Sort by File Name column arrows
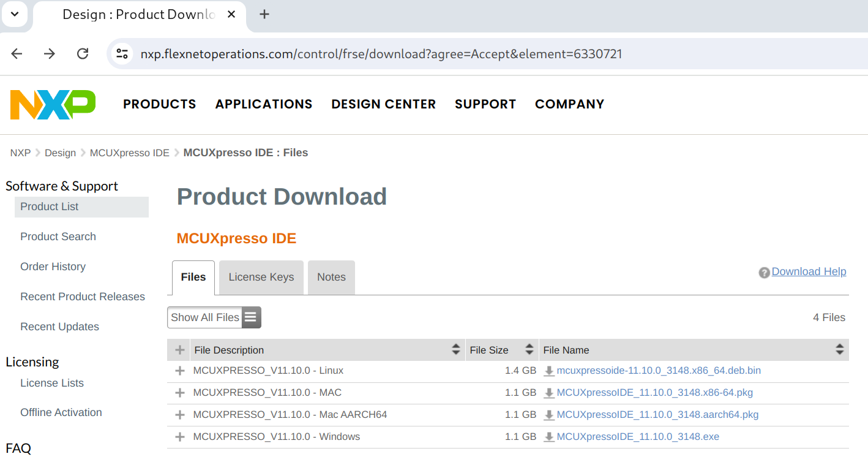The image size is (868, 462). (840, 350)
